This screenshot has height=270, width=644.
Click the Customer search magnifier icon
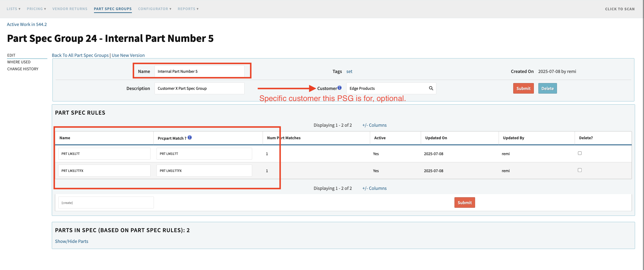point(431,88)
